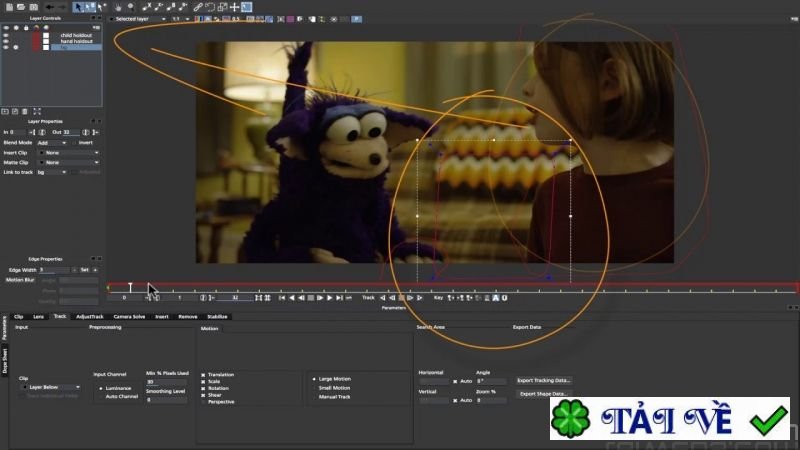
Task: Toggle the Autokey A button
Action: (495, 297)
